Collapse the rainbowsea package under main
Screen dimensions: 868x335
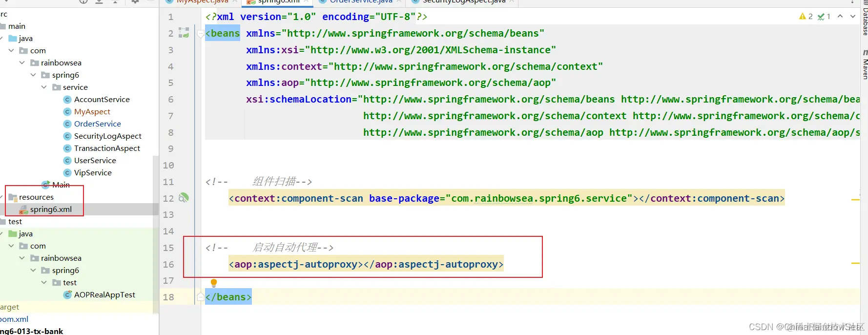coord(22,63)
